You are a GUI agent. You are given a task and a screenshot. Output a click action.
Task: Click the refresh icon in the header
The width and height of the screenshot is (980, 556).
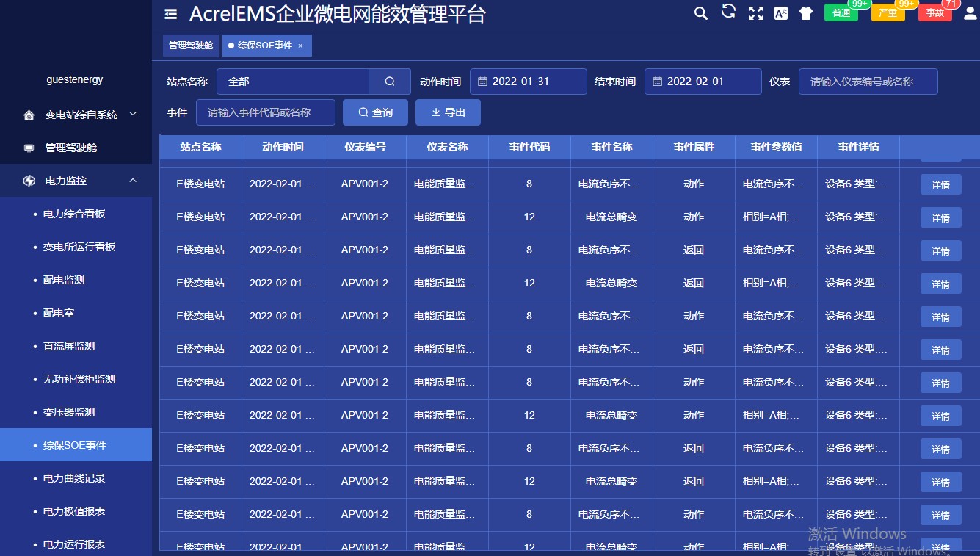pyautogui.click(x=728, y=12)
